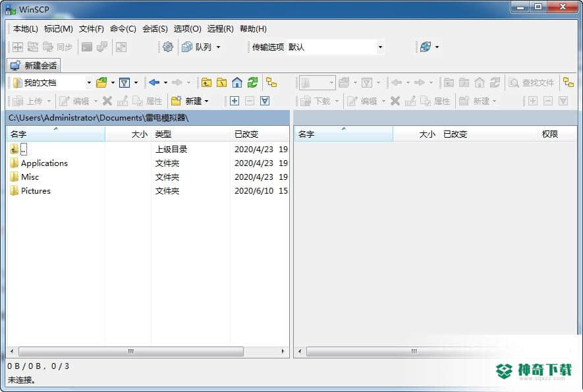
Task: Click the 查找文件 find files button
Action: click(x=532, y=82)
